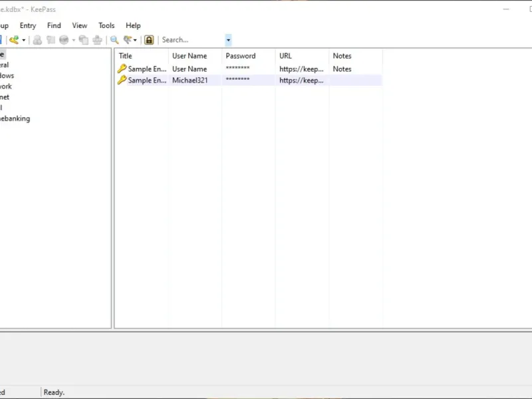This screenshot has height=399, width=532.
Task: Click the masked password of the first entry
Action: [x=238, y=68]
